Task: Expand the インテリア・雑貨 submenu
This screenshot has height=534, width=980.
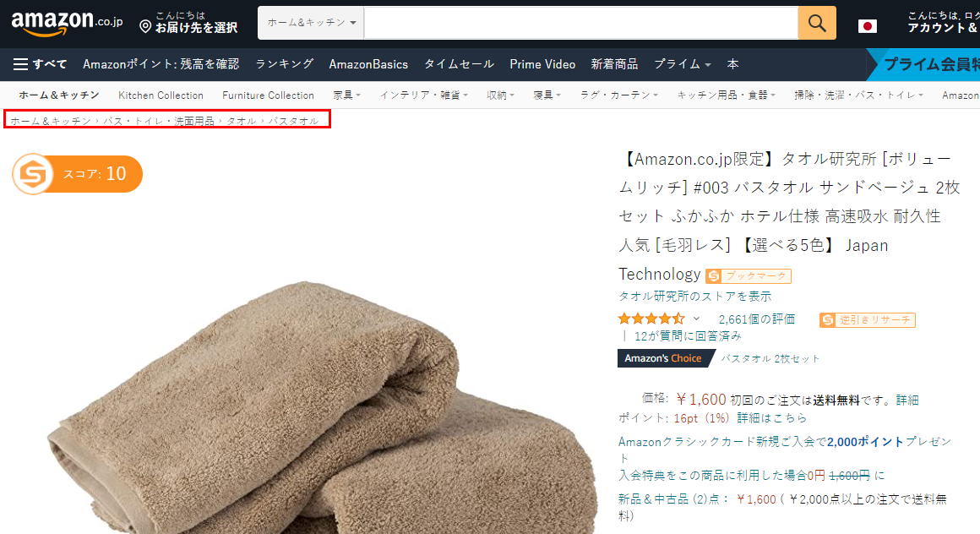Action: coord(424,95)
